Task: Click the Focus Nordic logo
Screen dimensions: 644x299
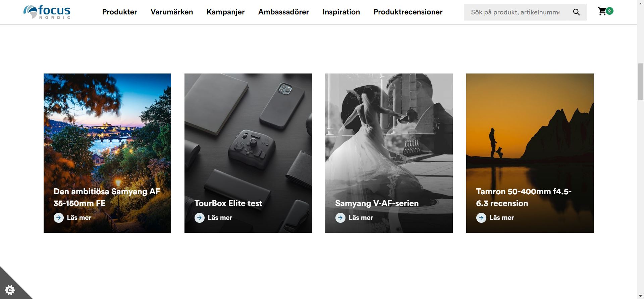Action: (x=47, y=12)
